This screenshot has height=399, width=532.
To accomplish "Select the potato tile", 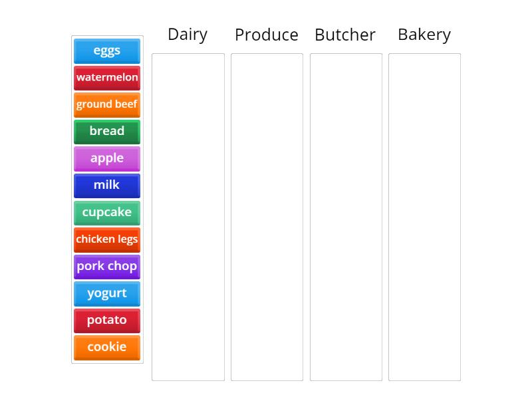I will (x=106, y=320).
